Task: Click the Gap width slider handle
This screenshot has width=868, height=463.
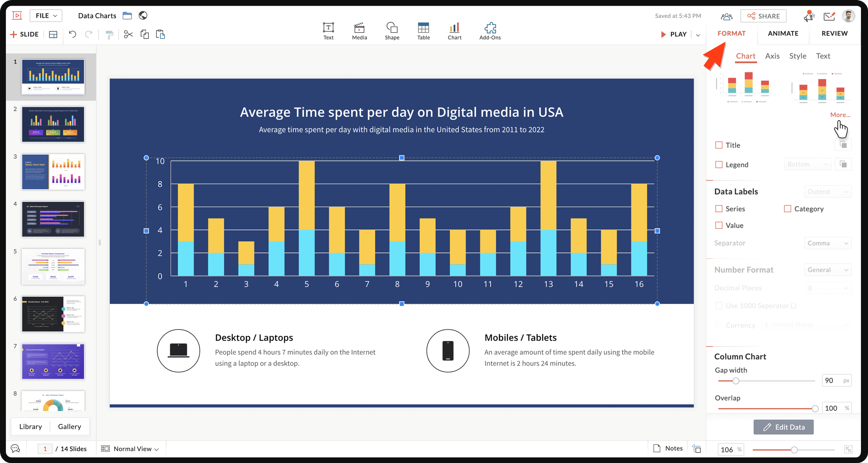Action: pos(735,381)
